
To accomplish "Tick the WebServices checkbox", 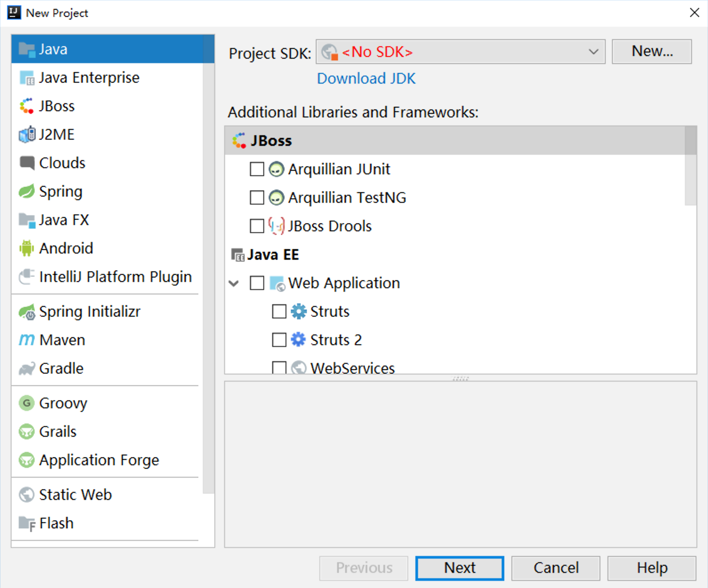I will click(x=279, y=367).
